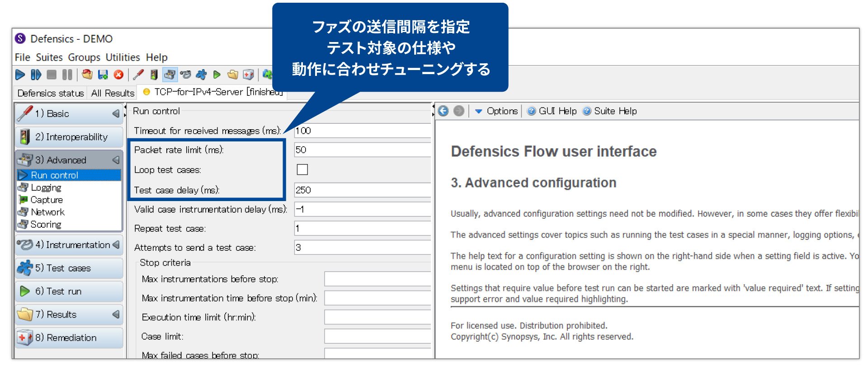Click the Defensics Flow user interface heading

pyautogui.click(x=554, y=151)
